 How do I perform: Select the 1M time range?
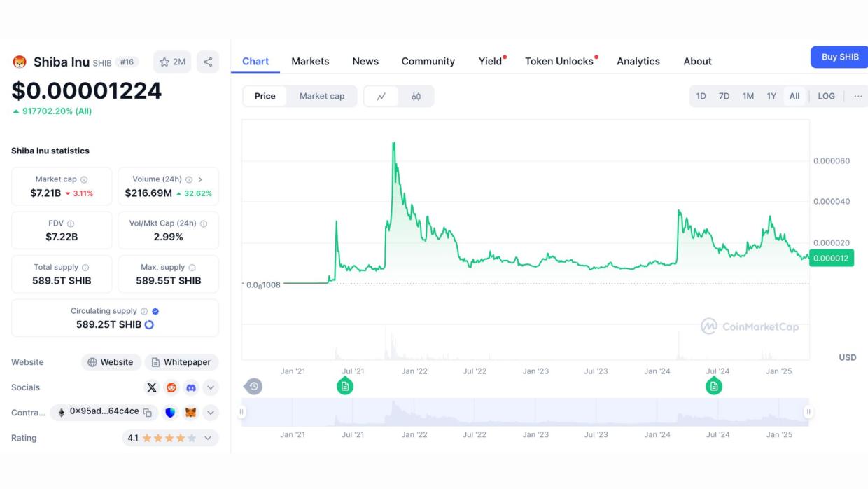tap(748, 97)
